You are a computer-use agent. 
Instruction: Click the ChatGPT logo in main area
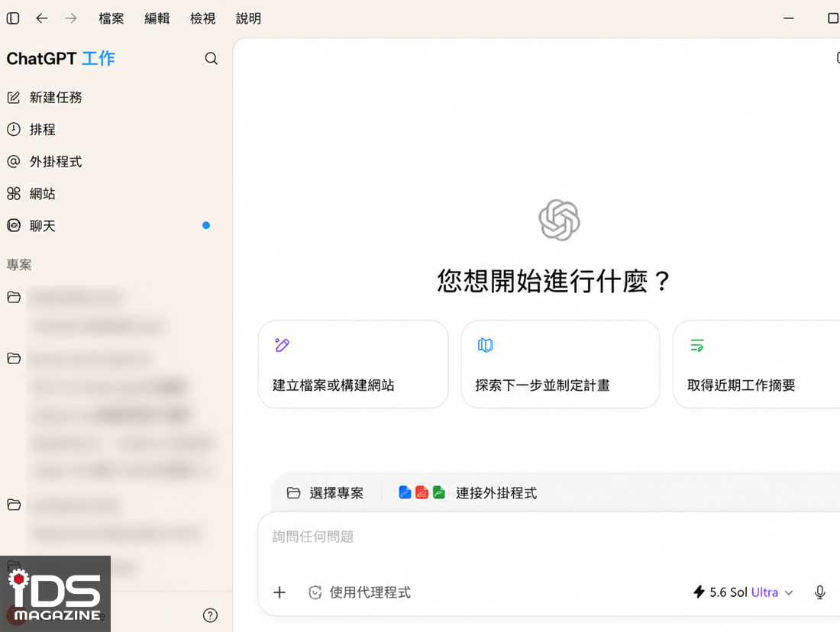tap(559, 220)
